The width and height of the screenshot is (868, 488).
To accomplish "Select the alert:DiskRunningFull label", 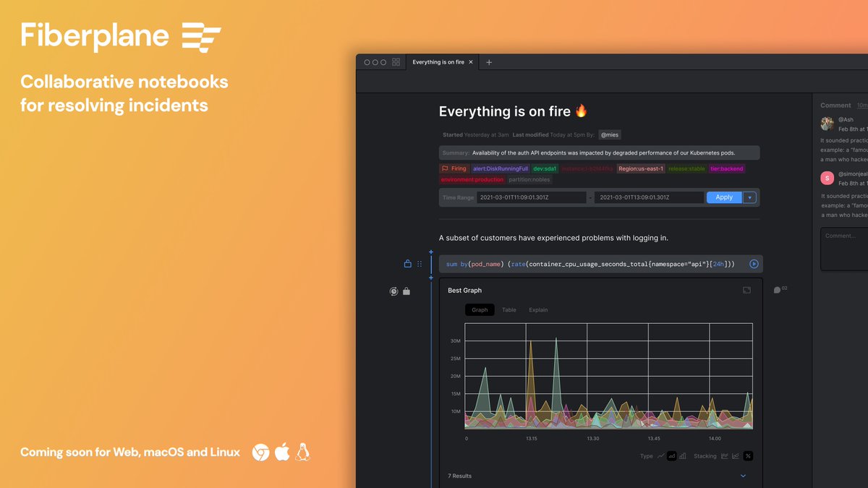I will pos(501,168).
